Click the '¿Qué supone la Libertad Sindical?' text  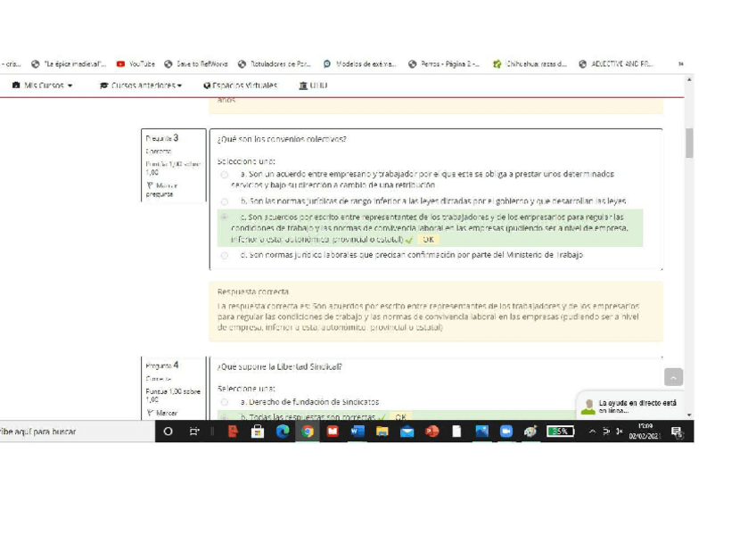[280, 366]
